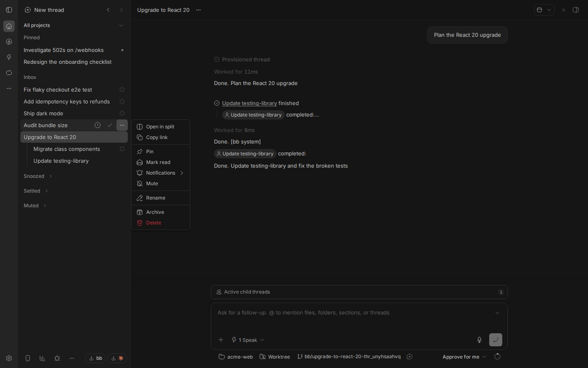The image size is (588, 368).
Task: Open the Active child threads bar
Action: 359,292
